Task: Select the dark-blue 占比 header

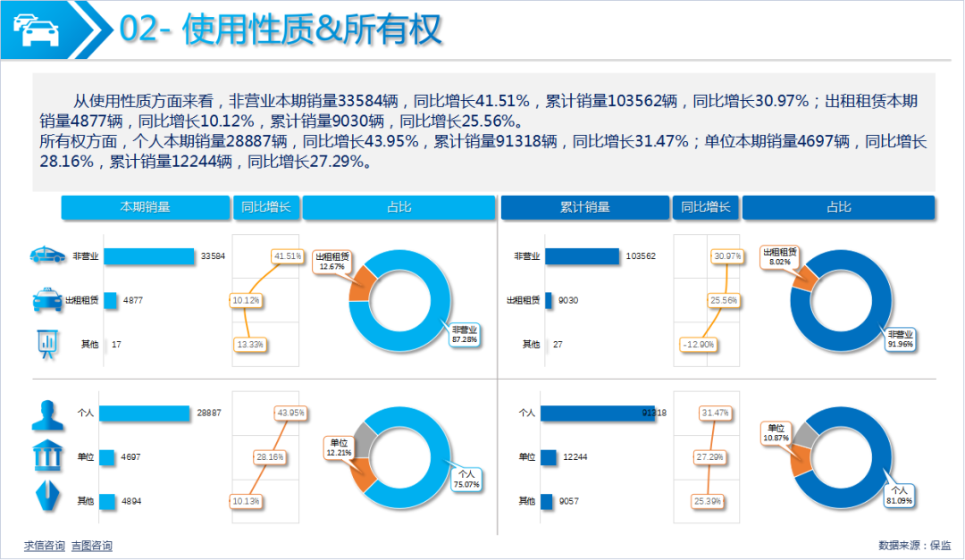Action: coord(838,207)
